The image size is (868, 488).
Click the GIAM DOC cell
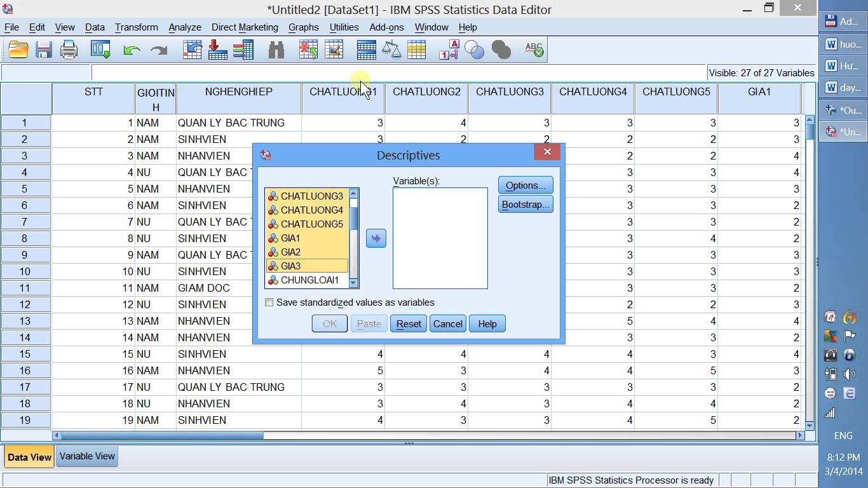pyautogui.click(x=239, y=288)
